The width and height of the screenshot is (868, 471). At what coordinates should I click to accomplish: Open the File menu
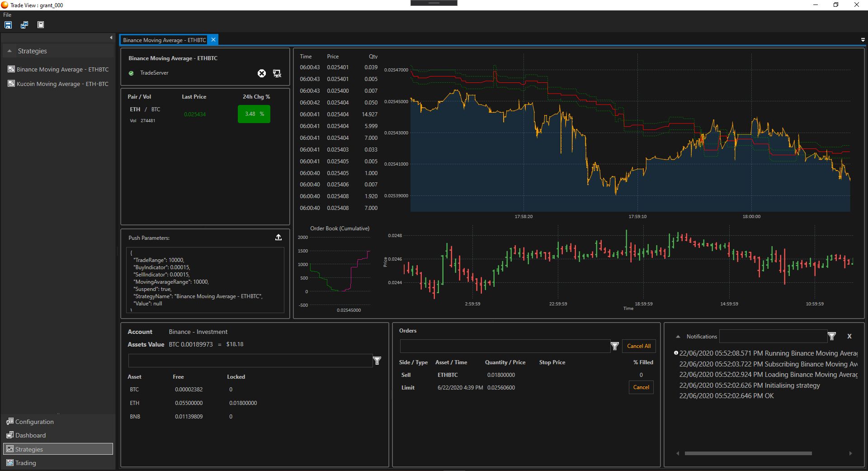tap(7, 15)
